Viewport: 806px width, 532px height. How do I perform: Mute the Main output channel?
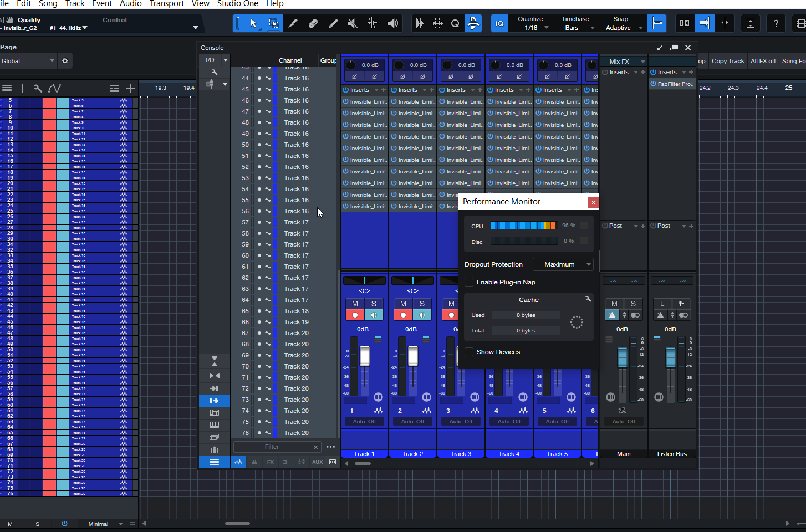614,304
